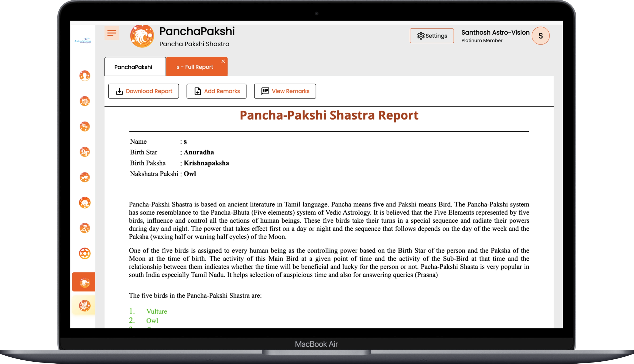This screenshot has height=364, width=634.
Task: Click the Vulture list item
Action: pyautogui.click(x=157, y=311)
